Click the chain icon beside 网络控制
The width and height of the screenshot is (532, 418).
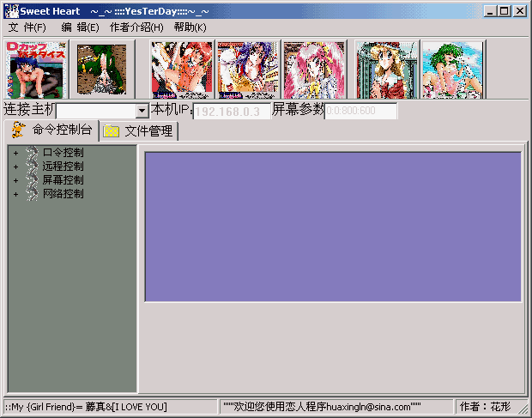pyautogui.click(x=32, y=194)
